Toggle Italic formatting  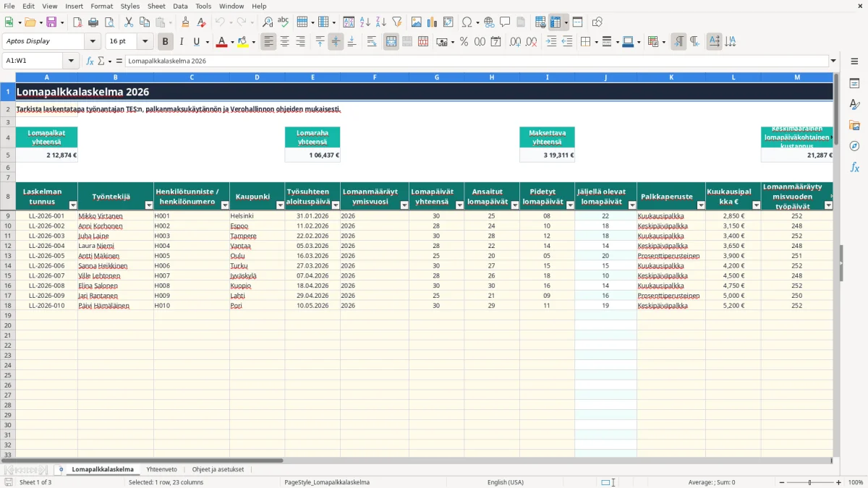click(x=182, y=42)
